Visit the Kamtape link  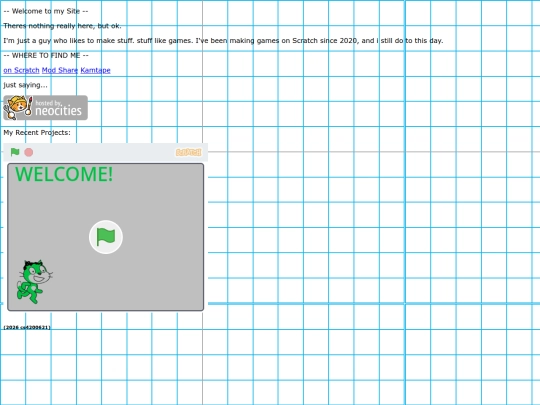[x=95, y=70]
